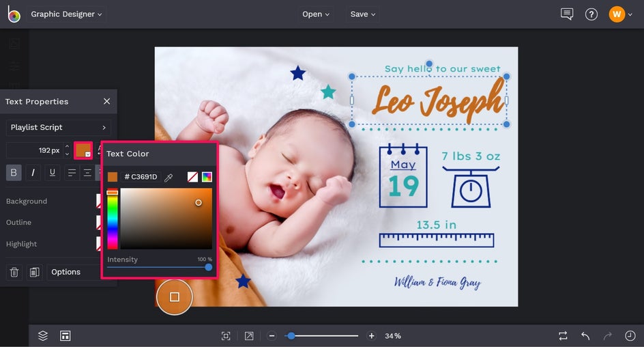Select the teal star graphic
The image size is (644, 347).
328,92
